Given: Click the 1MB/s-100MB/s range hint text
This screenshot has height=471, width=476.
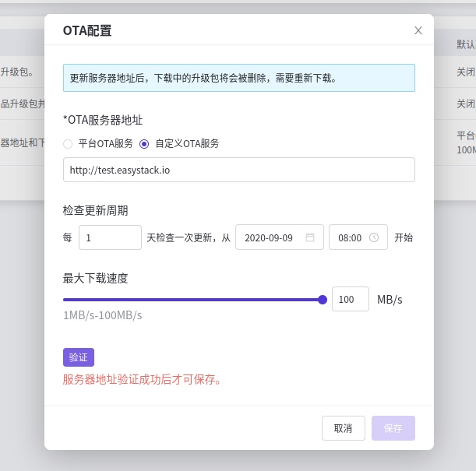Looking at the screenshot, I should point(102,315).
